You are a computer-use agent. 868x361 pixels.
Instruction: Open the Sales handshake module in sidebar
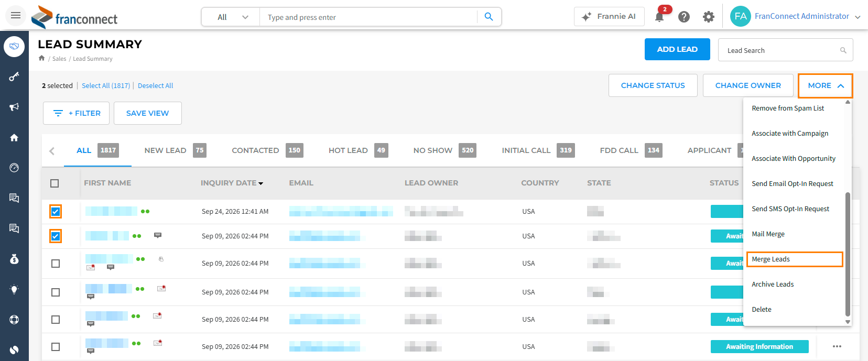coord(14,47)
